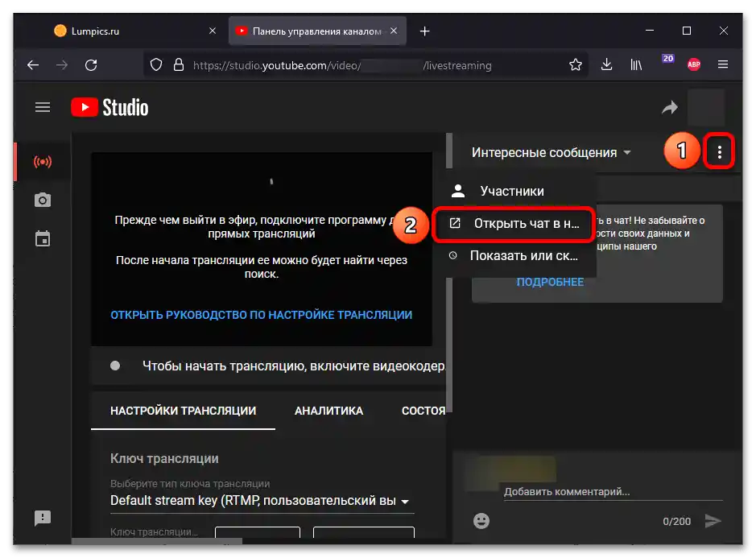
Task: Open the chat three-dot options menu
Action: tap(719, 152)
